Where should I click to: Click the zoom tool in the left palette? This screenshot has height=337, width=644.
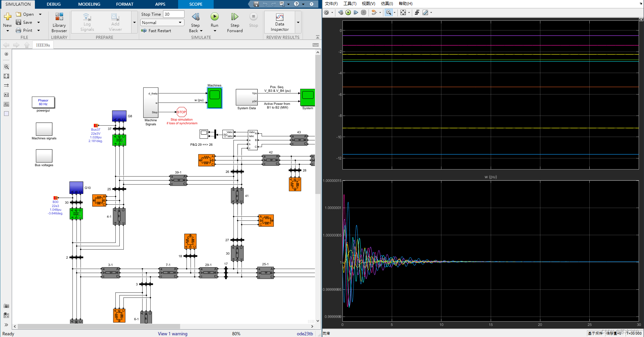[6, 67]
